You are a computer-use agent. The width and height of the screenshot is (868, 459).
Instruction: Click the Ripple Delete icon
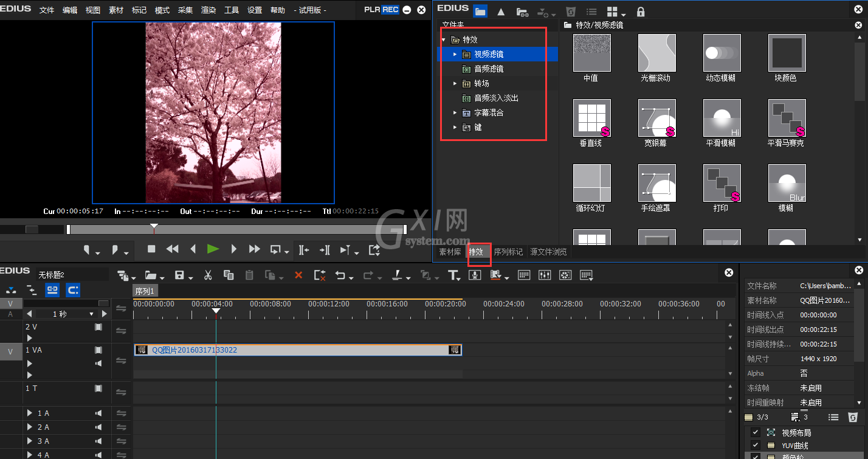click(x=320, y=275)
